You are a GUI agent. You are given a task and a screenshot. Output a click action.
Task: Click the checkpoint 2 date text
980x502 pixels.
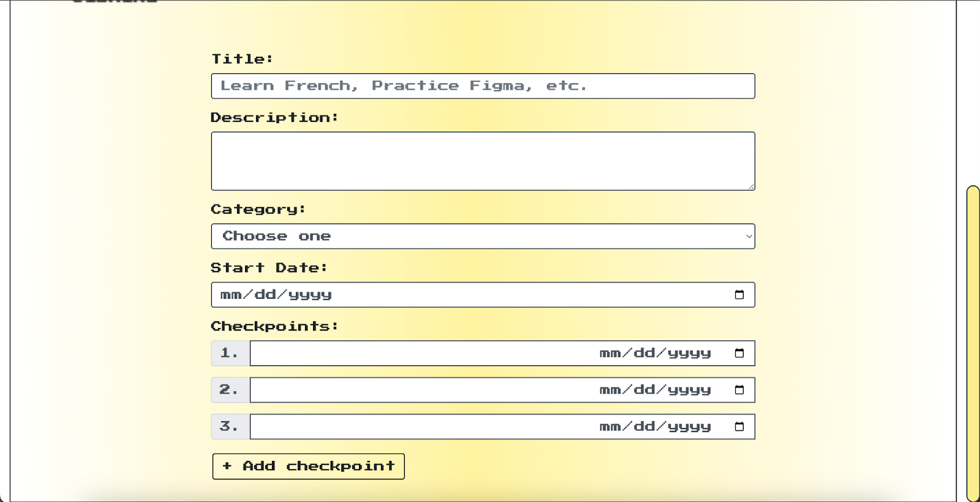(x=655, y=390)
